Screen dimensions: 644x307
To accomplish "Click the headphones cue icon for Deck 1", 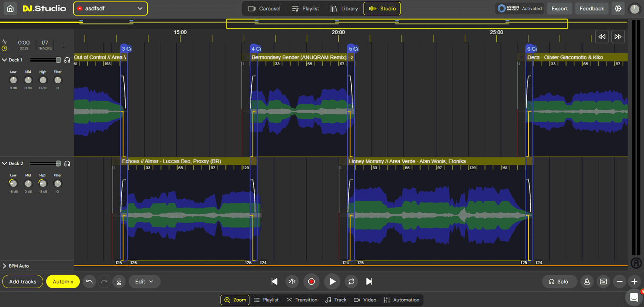I will pyautogui.click(x=67, y=60).
